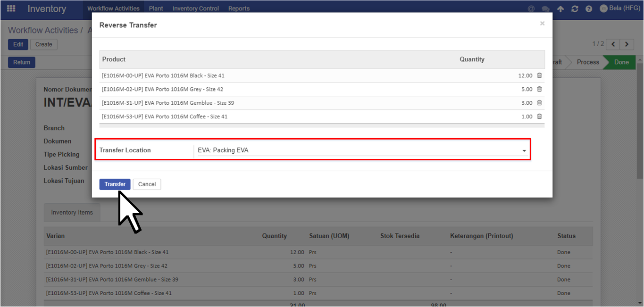
Task: Delete the Coffee Size 41 product line
Action: point(539,116)
